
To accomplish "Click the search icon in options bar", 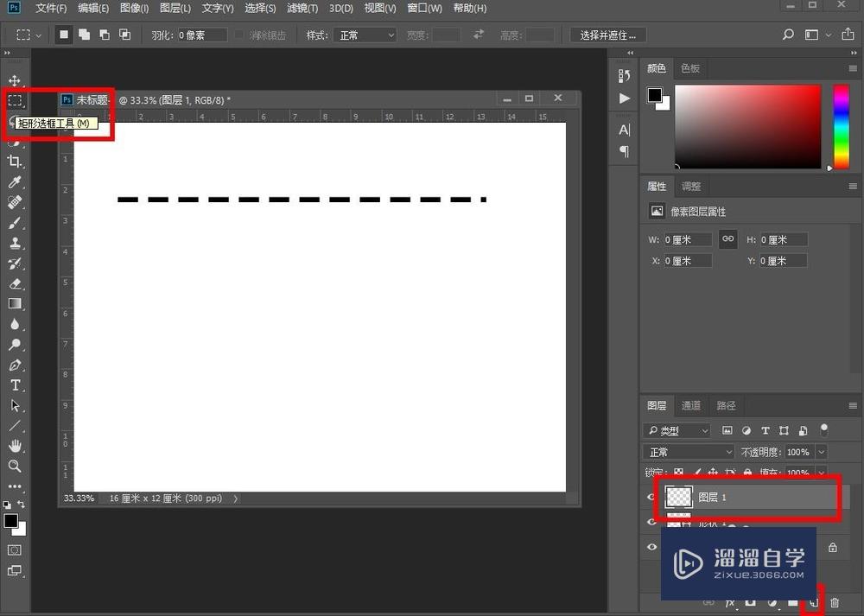I will tap(788, 35).
